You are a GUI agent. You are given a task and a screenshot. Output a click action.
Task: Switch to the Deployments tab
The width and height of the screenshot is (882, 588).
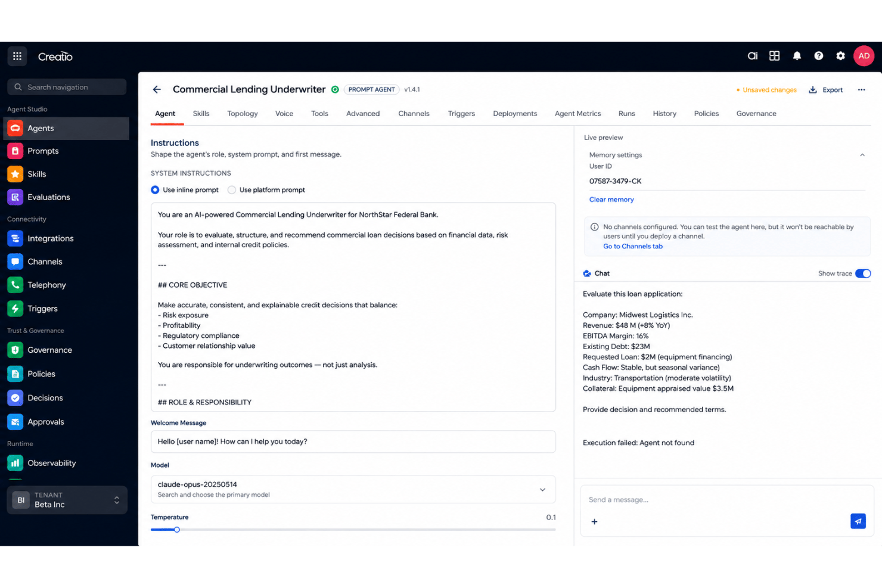515,114
